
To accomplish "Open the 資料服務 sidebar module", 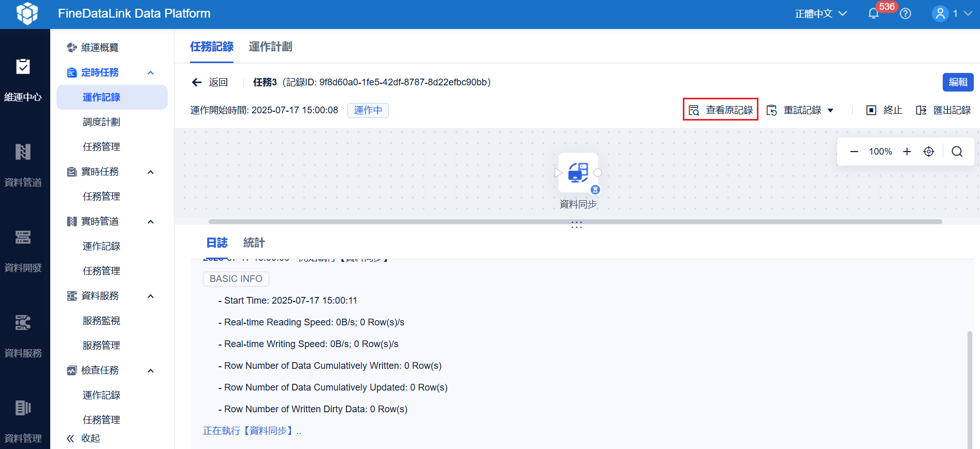I will click(x=23, y=336).
